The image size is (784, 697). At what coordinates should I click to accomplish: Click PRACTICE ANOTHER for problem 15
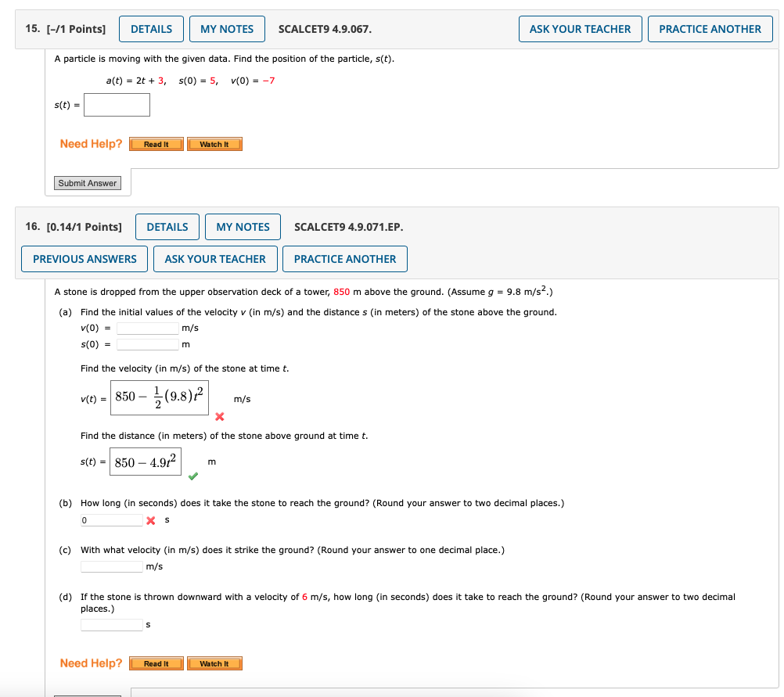click(x=710, y=28)
